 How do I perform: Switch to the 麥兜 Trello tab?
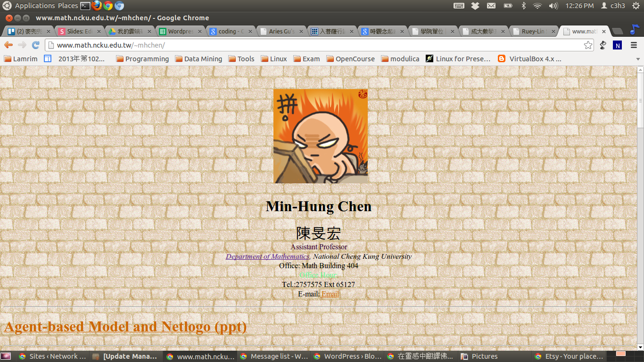(28, 32)
